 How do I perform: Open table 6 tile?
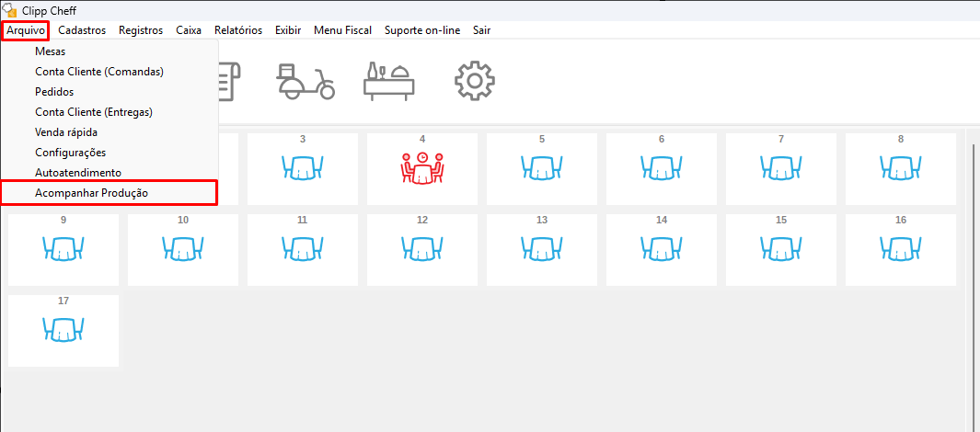tap(662, 168)
